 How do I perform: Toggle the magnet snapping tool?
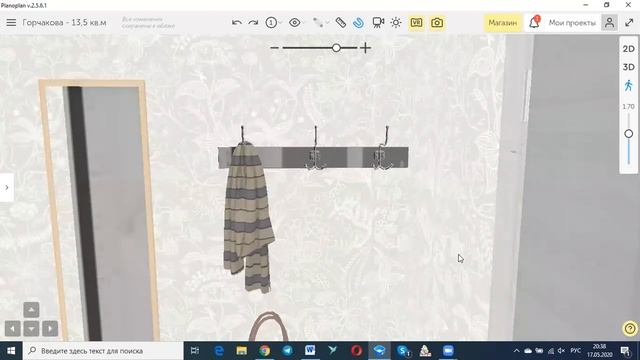tap(358, 23)
